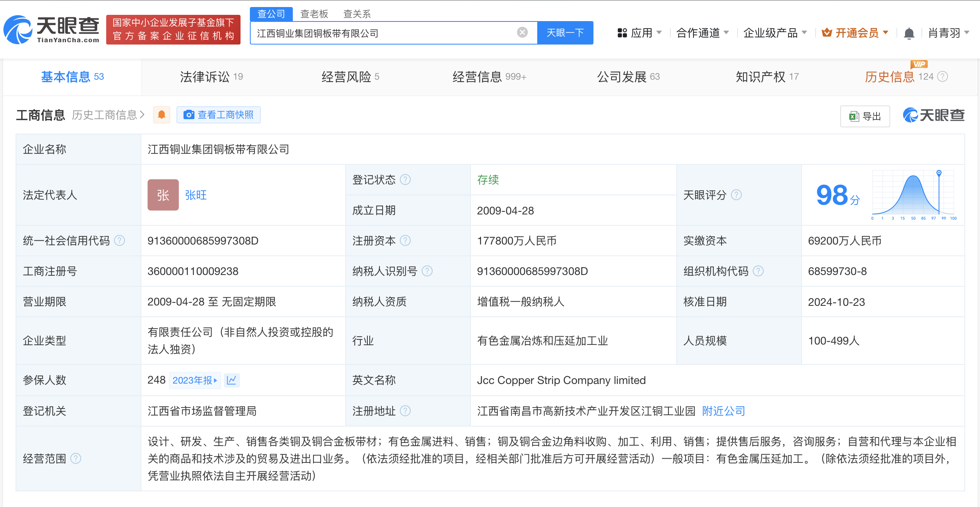The width and height of the screenshot is (980, 507).
Task: Open the 法律诉讼 tab
Action: 211,77
